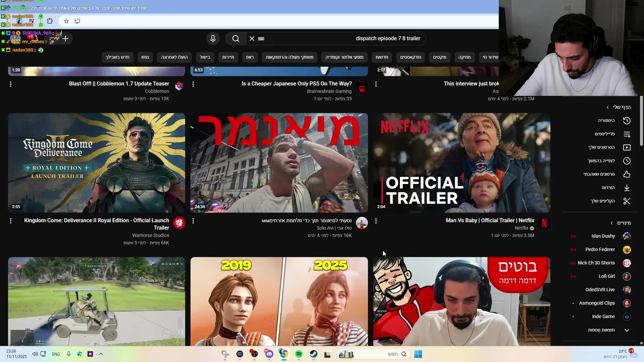
Task: Open the browser extensions puzzle icon
Action: [x=50, y=21]
